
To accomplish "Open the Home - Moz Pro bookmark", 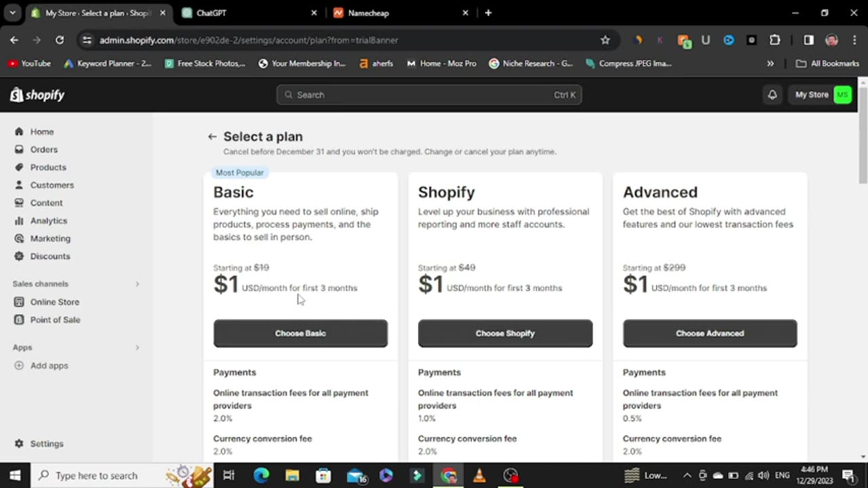I will pyautogui.click(x=441, y=63).
